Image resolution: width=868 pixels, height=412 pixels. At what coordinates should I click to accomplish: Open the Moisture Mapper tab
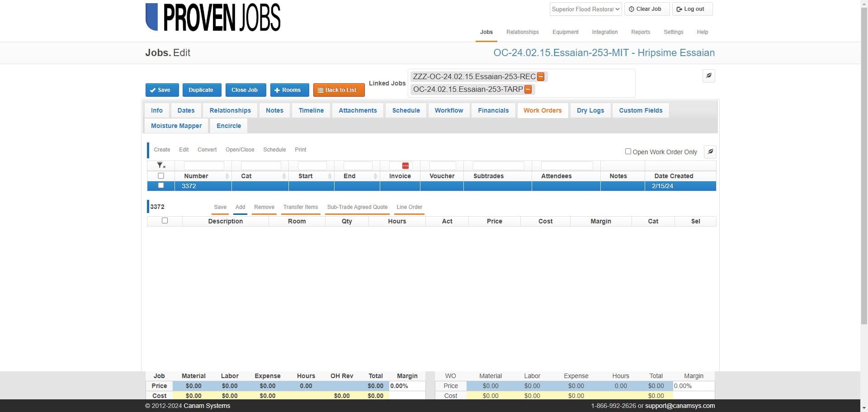point(176,126)
